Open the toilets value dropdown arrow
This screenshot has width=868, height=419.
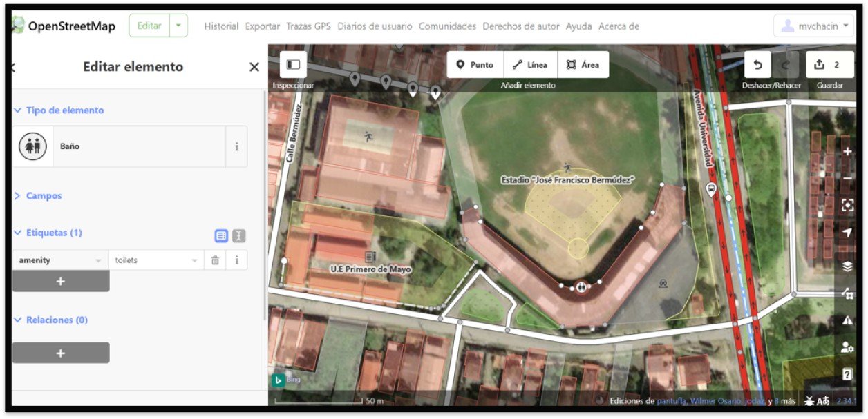[194, 260]
